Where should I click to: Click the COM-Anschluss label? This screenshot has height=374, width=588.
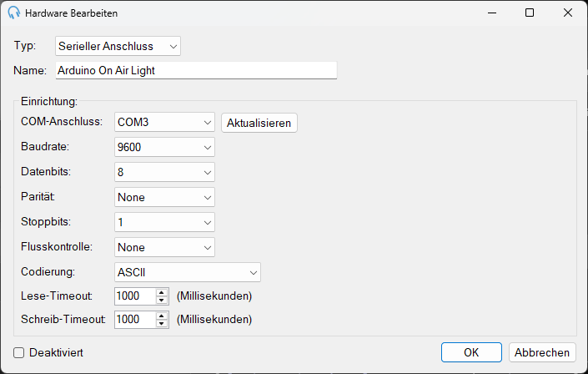coord(62,121)
